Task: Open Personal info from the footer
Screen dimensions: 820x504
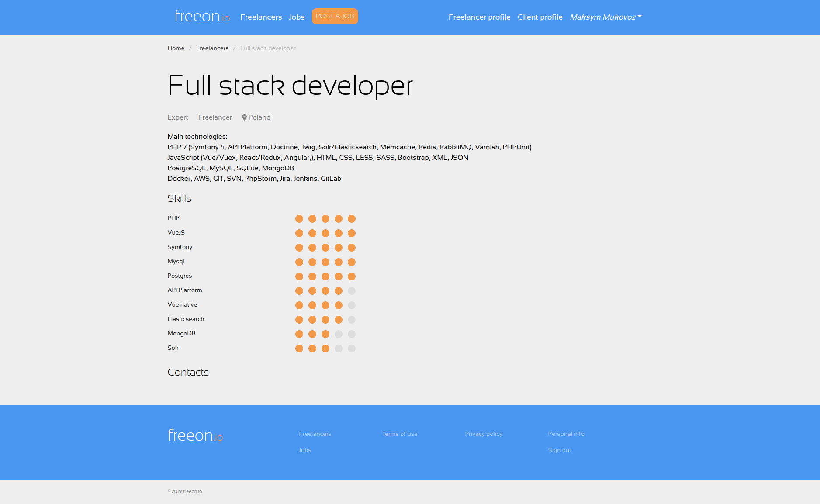Action: pos(566,434)
